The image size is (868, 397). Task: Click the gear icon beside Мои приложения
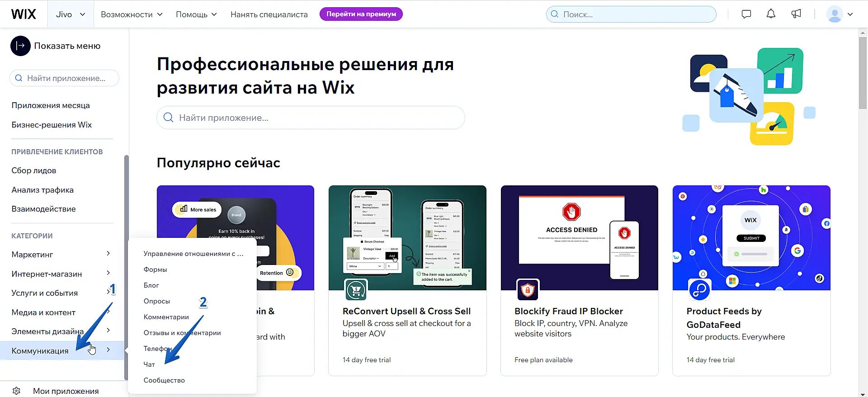(17, 391)
